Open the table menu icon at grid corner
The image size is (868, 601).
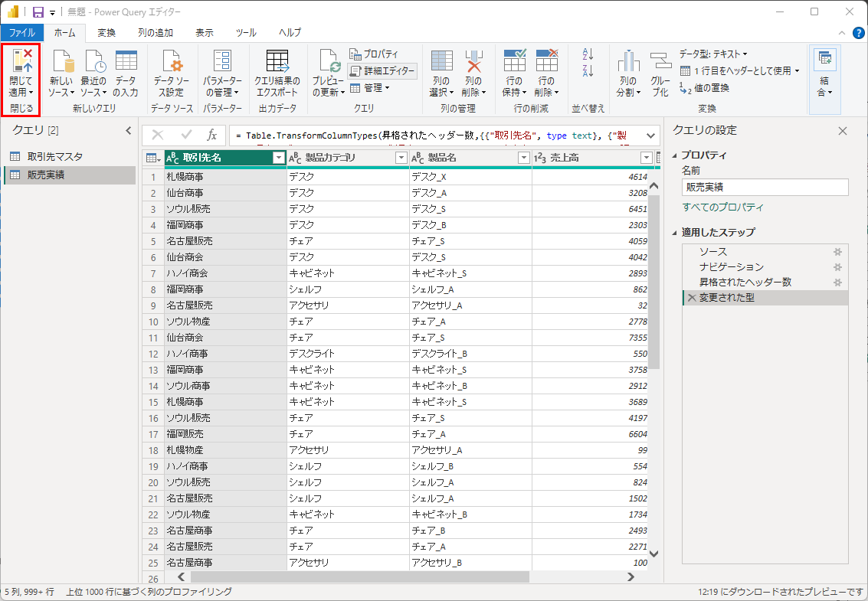click(x=153, y=158)
